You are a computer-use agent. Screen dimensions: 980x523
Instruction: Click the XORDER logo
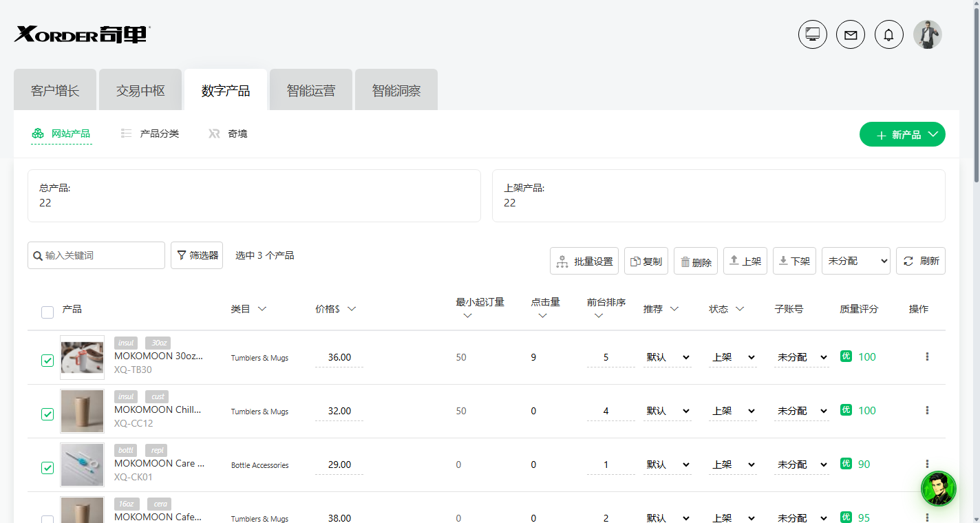83,34
